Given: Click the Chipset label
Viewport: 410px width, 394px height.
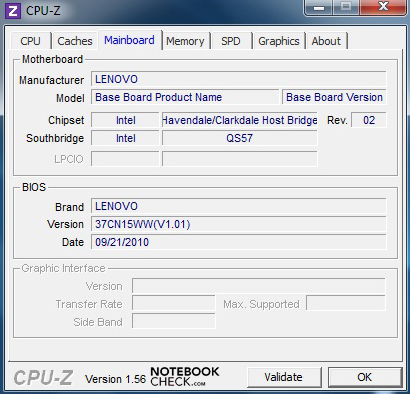Looking at the screenshot, I should coord(66,120).
